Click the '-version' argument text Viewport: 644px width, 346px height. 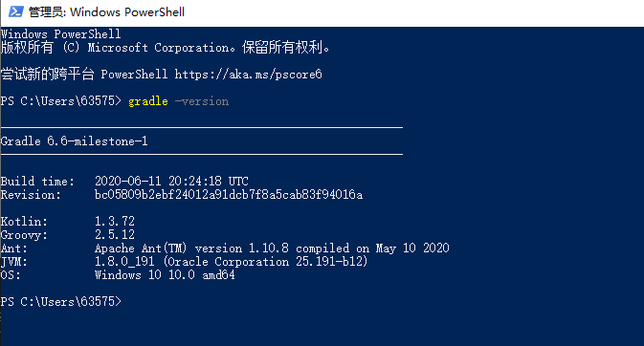click(x=202, y=101)
